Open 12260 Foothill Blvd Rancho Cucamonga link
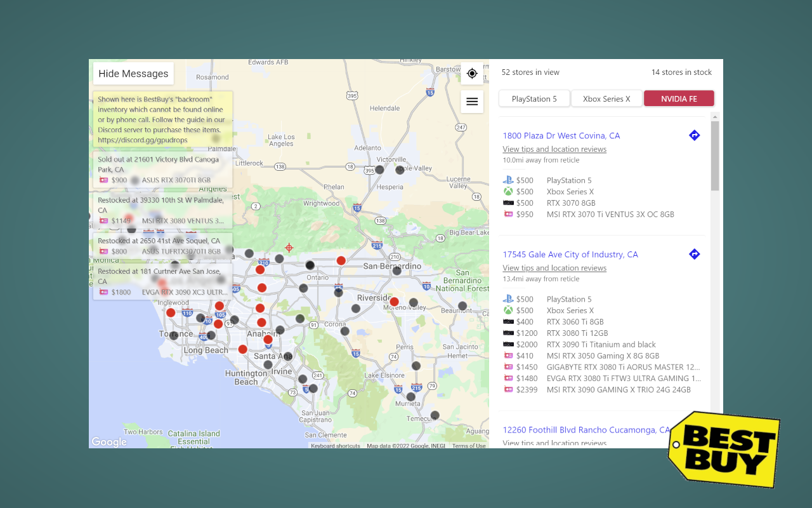Image resolution: width=812 pixels, height=508 pixels. [587, 430]
